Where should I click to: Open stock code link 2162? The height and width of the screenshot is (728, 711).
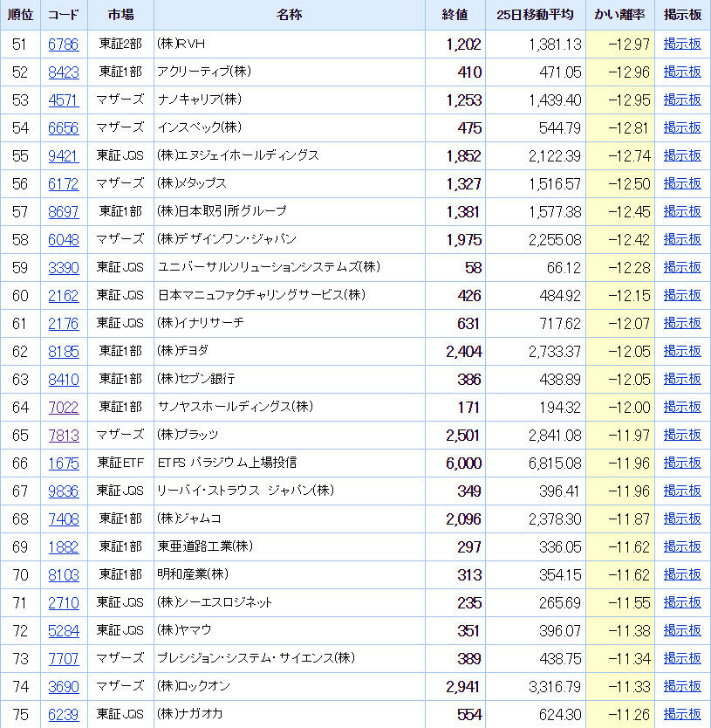[x=64, y=296]
